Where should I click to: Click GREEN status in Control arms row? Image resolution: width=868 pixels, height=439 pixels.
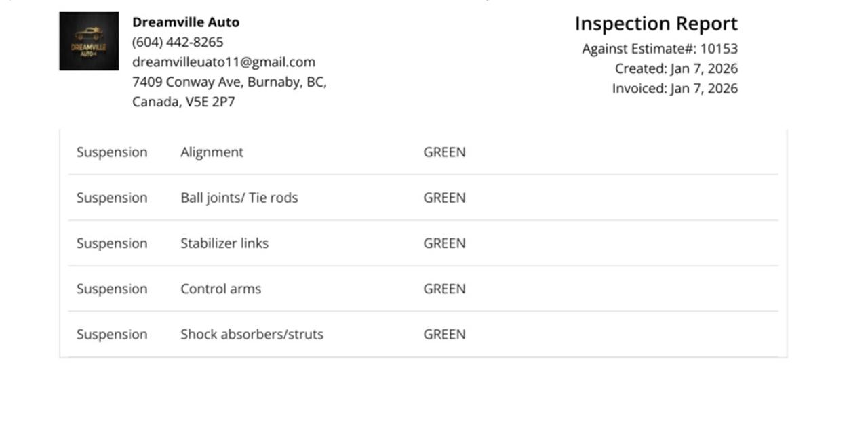pos(444,289)
